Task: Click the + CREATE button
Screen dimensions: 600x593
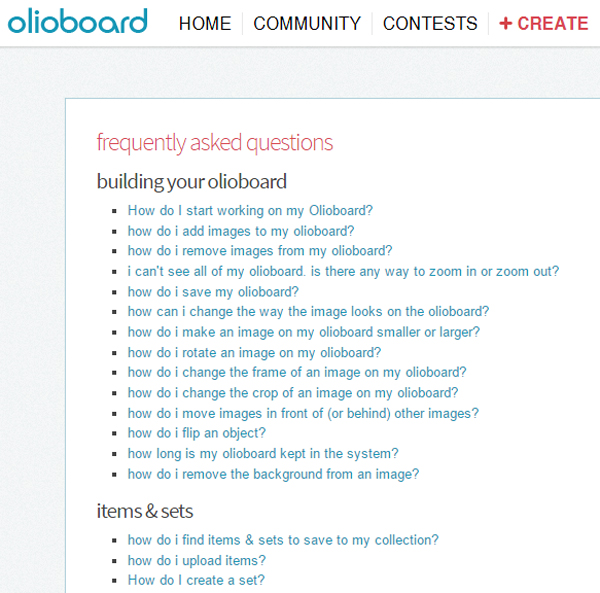Action: [544, 23]
